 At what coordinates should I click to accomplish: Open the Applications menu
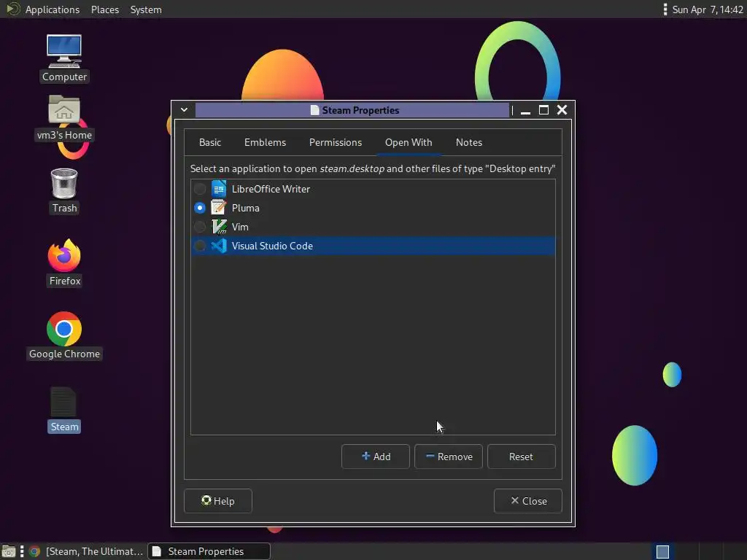53,9
